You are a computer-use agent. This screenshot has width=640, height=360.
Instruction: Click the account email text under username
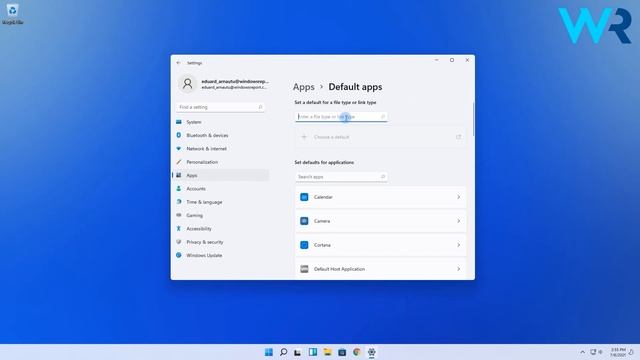pos(234,87)
